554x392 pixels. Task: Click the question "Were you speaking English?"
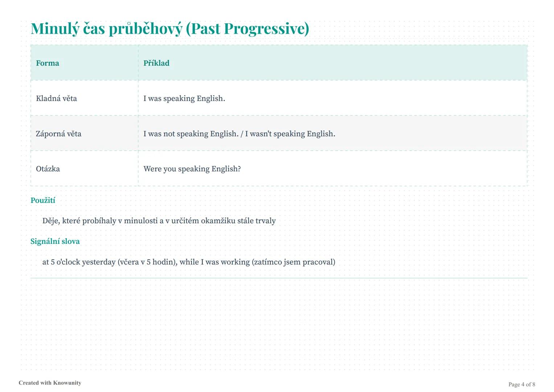[x=192, y=169]
